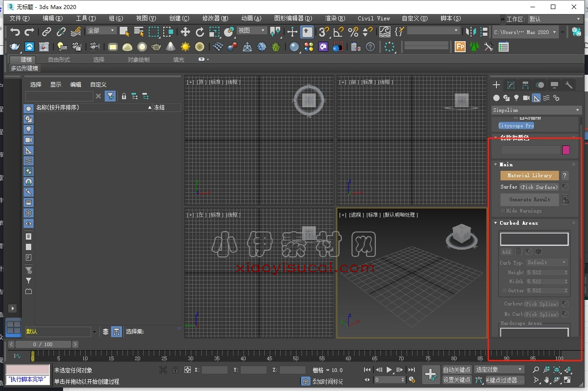Collapse the Curbed Areas rollout
Screen dimensions: 588x391
tap(518, 223)
